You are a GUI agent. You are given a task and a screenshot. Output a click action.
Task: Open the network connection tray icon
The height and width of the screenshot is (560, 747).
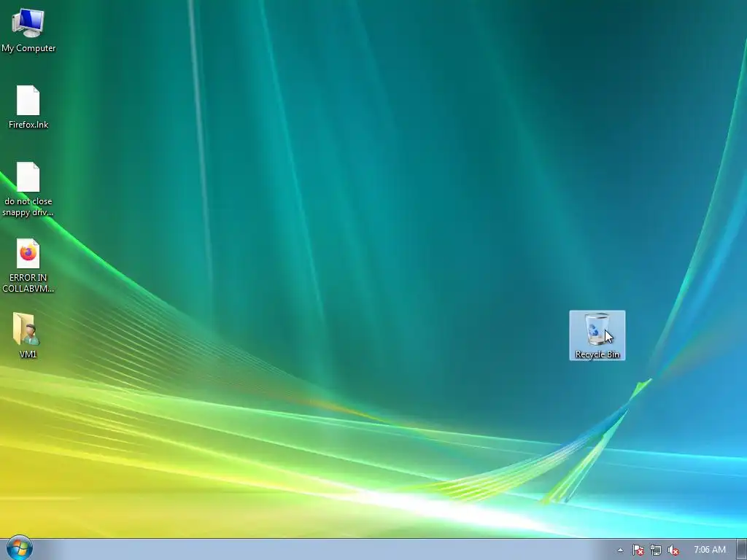pyautogui.click(x=656, y=550)
